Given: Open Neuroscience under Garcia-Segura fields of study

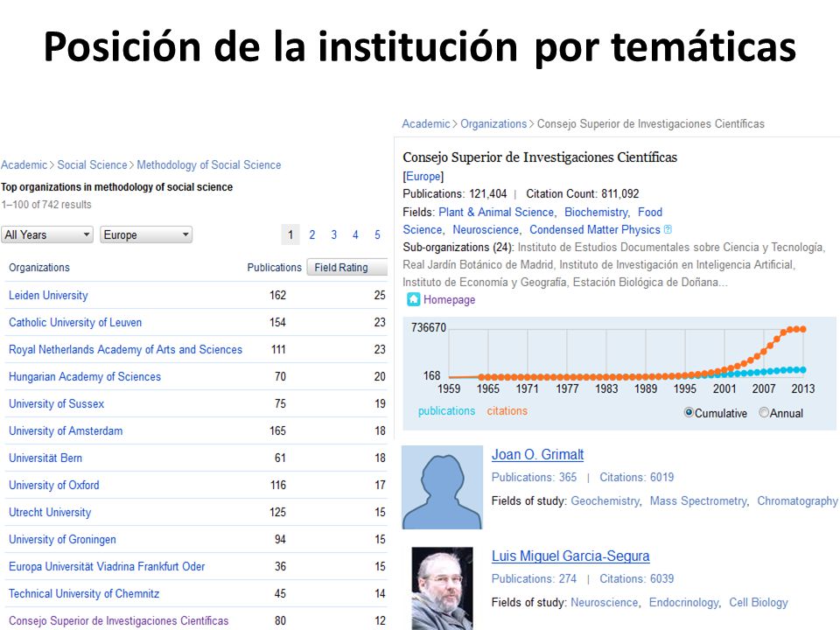Looking at the screenshot, I should click(x=604, y=603).
